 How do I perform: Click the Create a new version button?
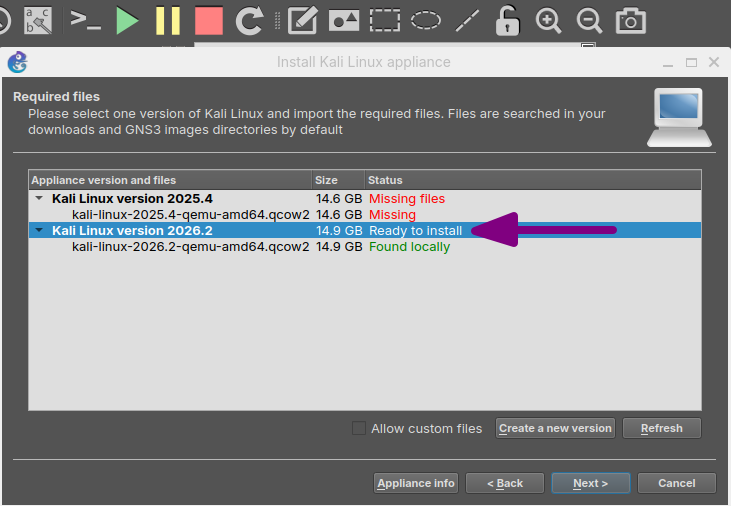555,428
